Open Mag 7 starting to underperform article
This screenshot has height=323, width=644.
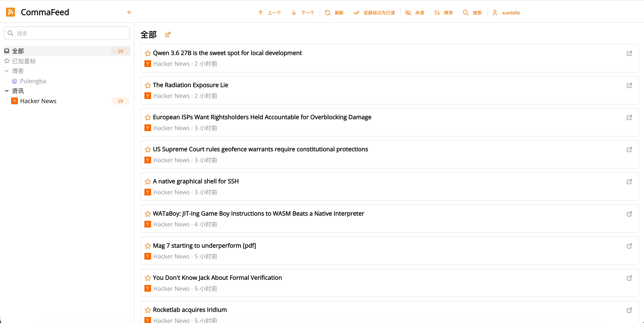coord(204,245)
